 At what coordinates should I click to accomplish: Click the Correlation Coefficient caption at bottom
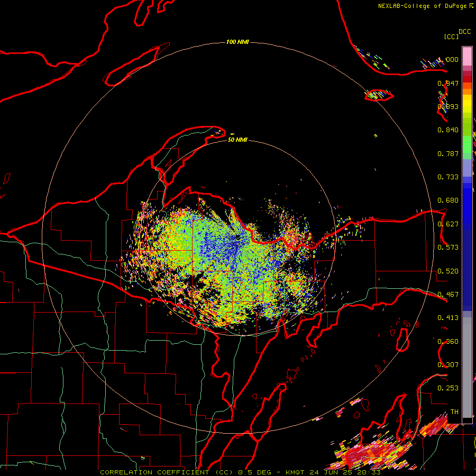(x=240, y=472)
